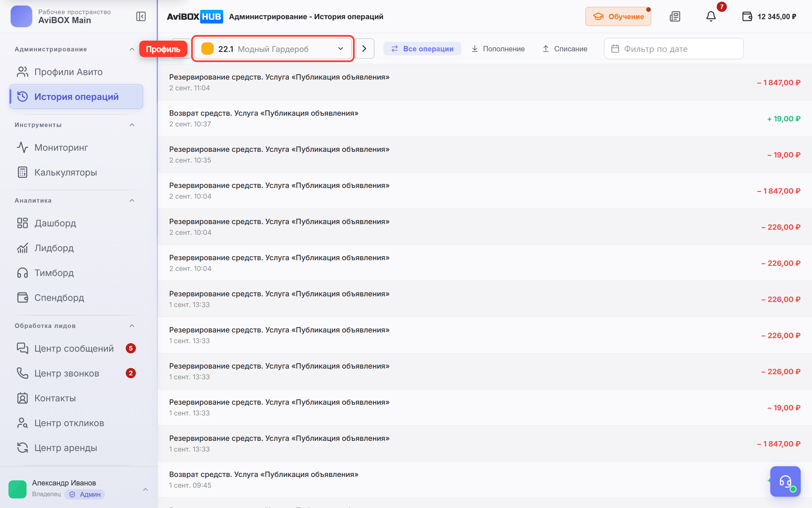Click the wallet balance icon
Image resolution: width=812 pixels, height=508 pixels.
[747, 16]
